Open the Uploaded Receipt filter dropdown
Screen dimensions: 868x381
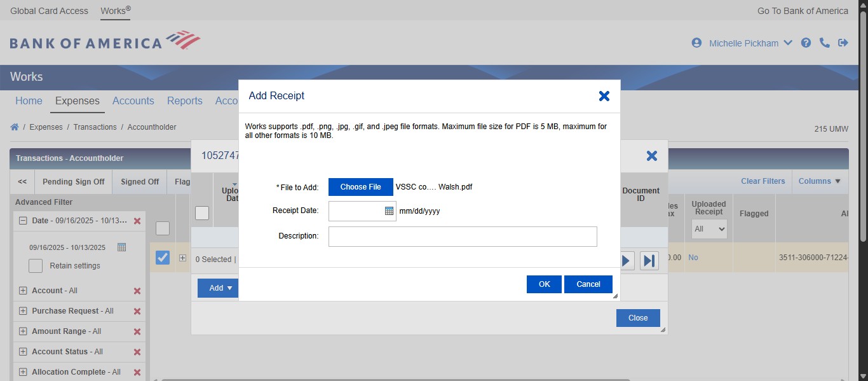[x=709, y=228]
